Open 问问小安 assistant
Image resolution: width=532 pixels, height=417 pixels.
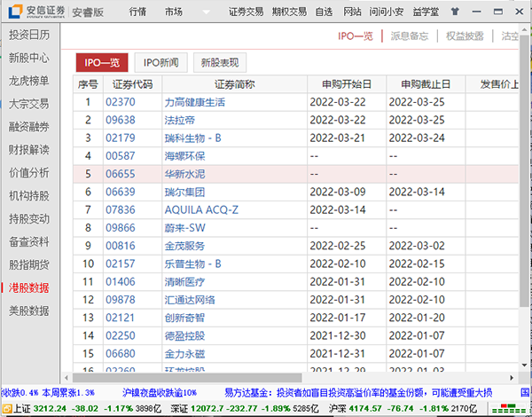387,12
